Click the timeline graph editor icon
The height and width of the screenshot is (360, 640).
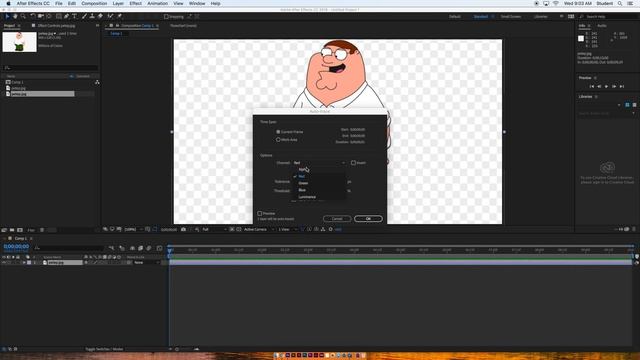[159, 248]
